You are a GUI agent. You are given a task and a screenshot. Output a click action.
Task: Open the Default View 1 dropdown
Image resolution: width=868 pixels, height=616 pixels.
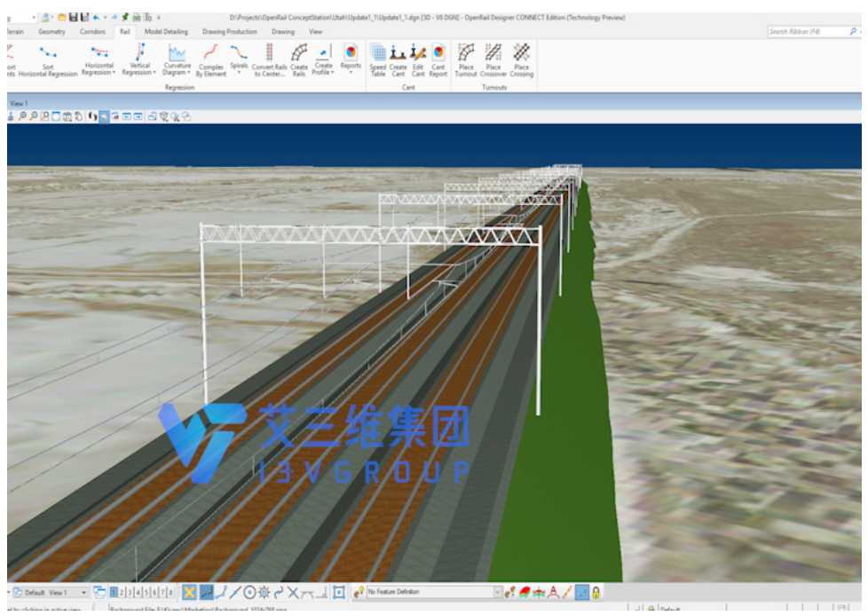coord(50,592)
